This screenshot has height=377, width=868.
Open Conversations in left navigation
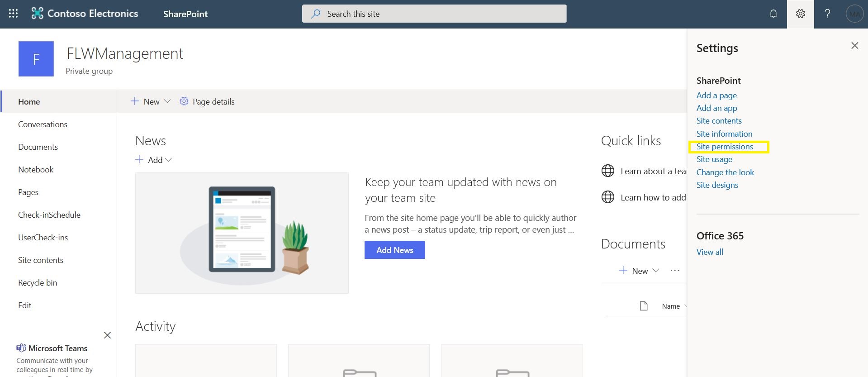[43, 124]
